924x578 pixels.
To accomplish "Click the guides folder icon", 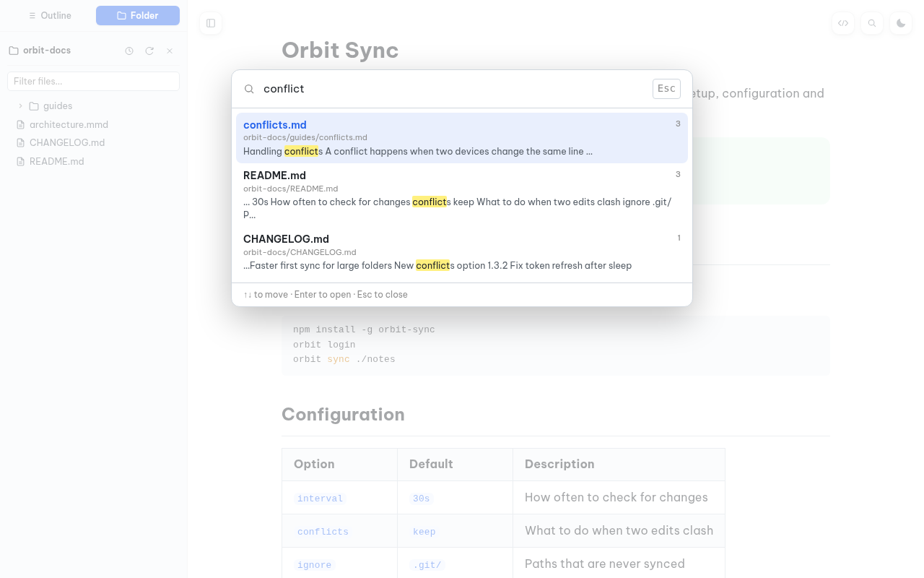I will click(x=34, y=106).
